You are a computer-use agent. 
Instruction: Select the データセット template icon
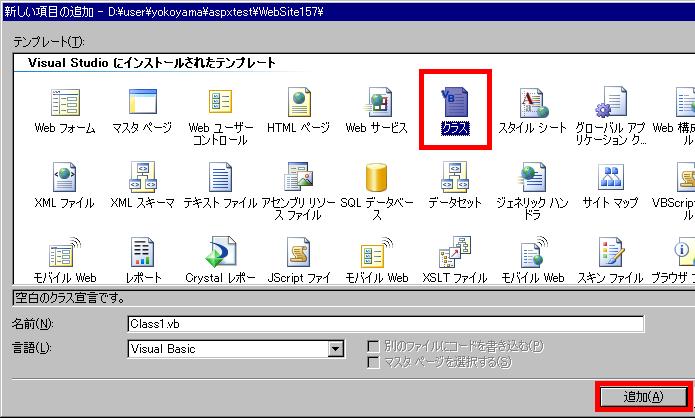pos(455,176)
